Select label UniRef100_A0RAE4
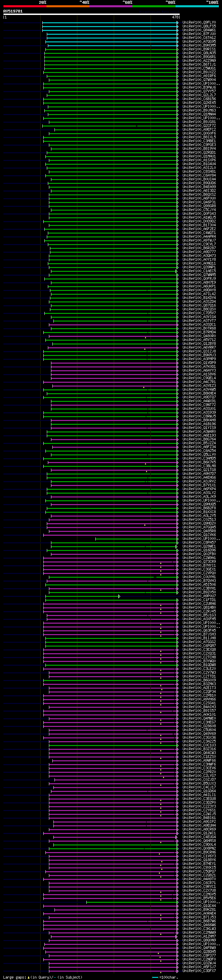 (199, 913)
